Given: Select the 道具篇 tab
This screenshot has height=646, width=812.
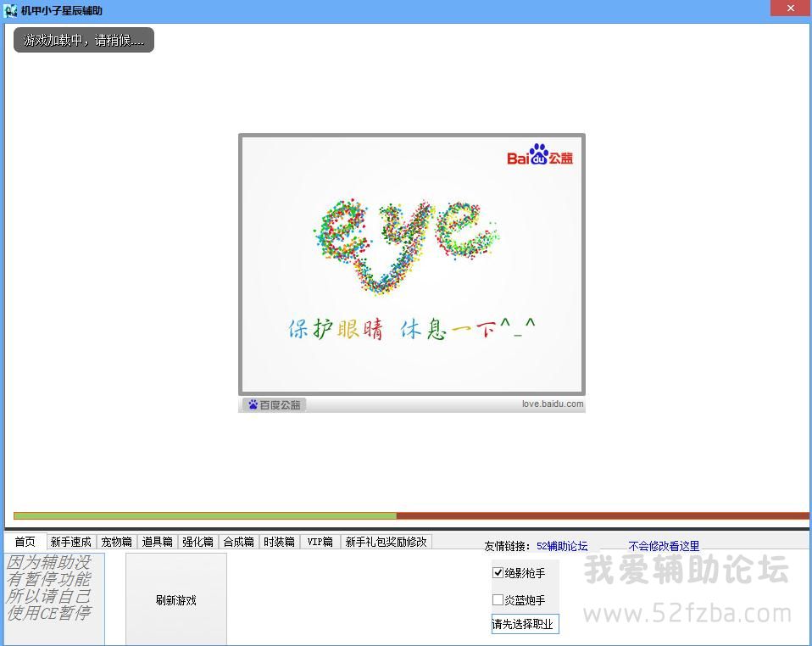Looking at the screenshot, I should (x=157, y=542).
